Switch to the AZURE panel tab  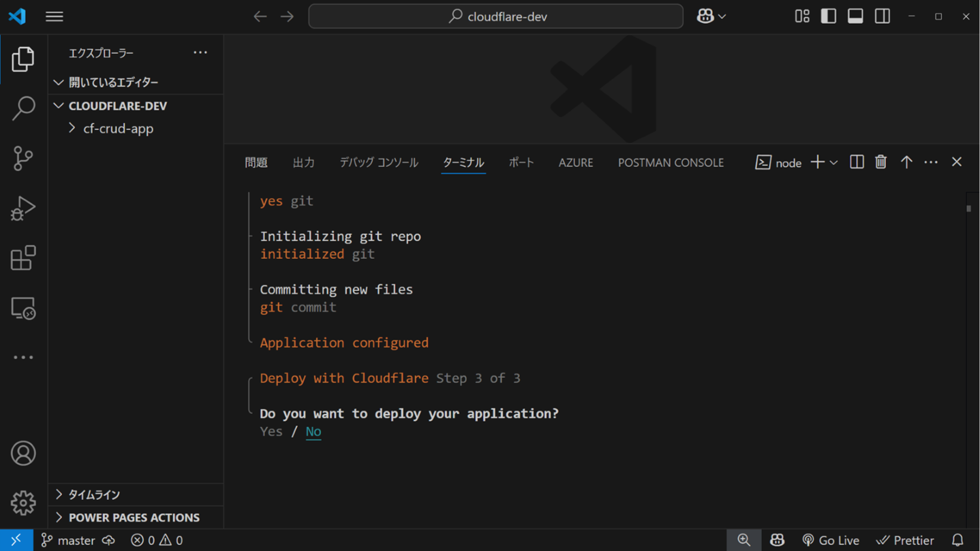576,163
